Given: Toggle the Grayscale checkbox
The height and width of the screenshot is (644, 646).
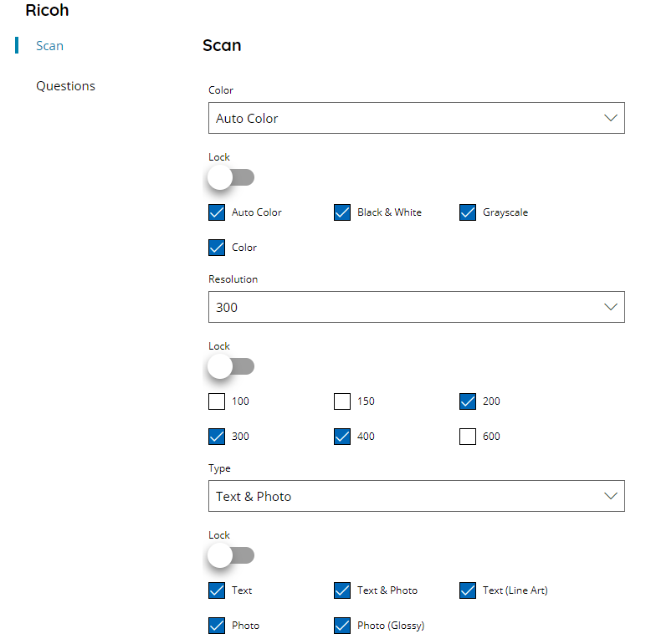Looking at the screenshot, I should click(468, 212).
